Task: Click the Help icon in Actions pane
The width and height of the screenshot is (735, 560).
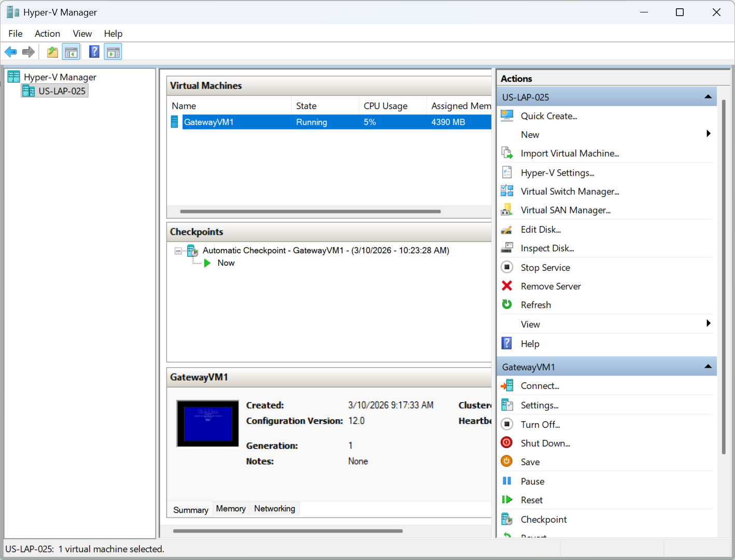Action: (x=507, y=343)
